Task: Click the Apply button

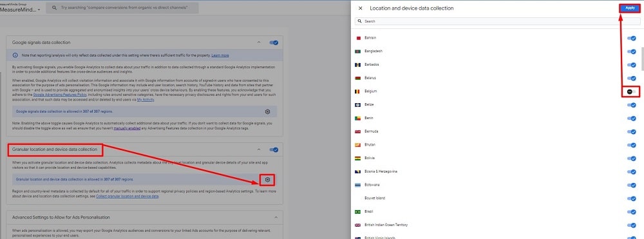Action: coord(630,8)
